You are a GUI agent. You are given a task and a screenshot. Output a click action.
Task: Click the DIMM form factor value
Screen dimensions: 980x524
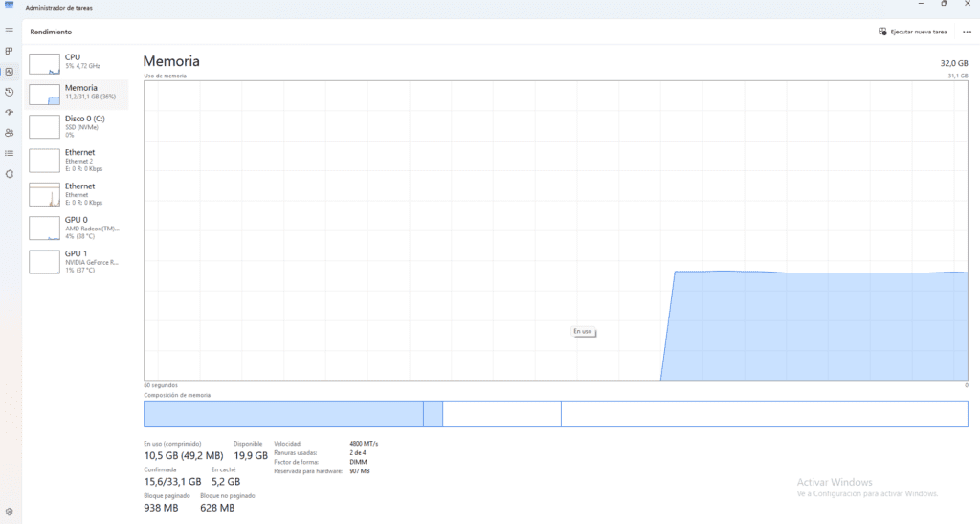pyautogui.click(x=358, y=462)
